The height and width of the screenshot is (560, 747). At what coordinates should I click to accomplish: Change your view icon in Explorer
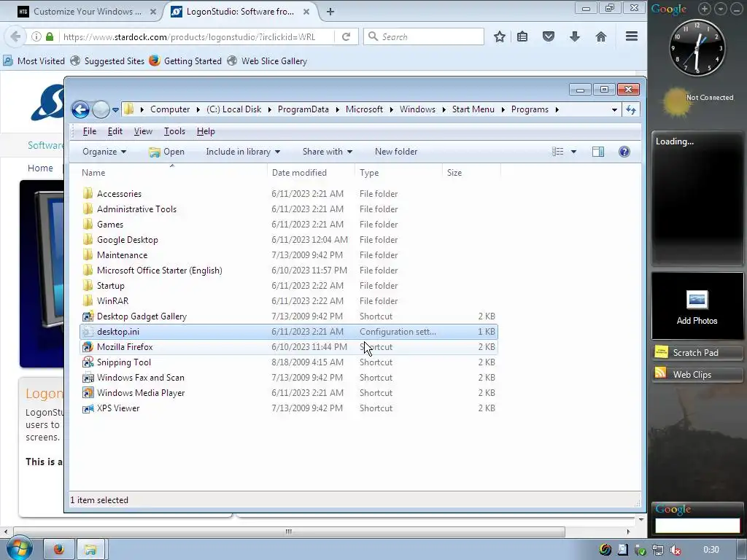pos(558,152)
